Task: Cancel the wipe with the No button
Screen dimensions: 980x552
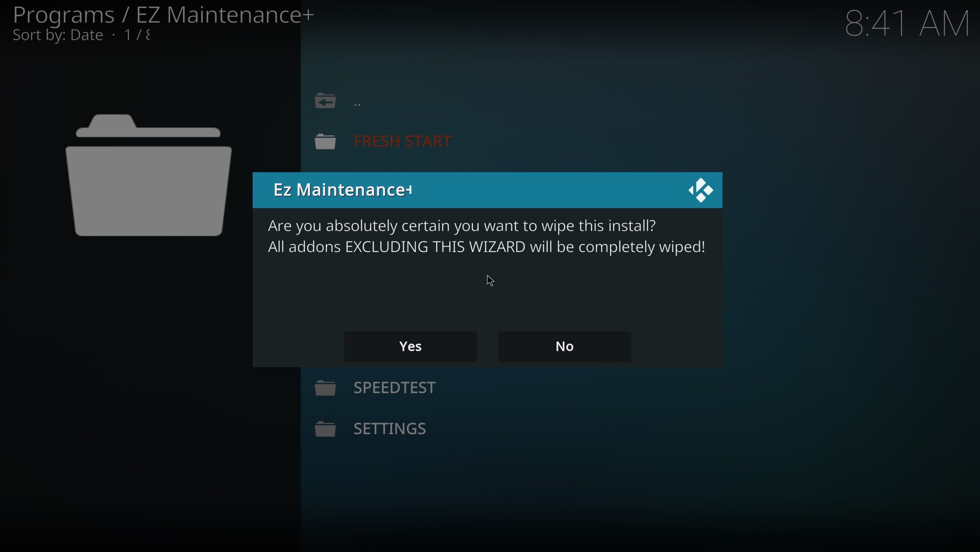Action: [564, 346]
